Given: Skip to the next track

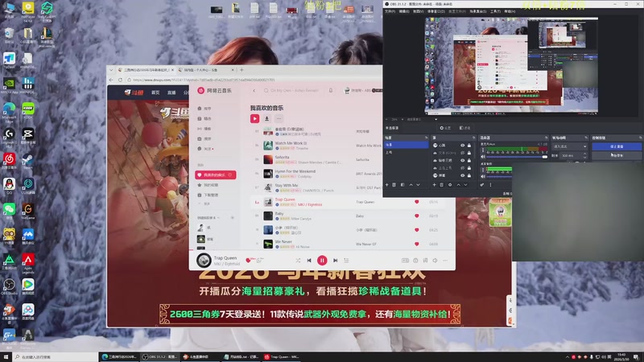Looking at the screenshot, I should coord(335,260).
